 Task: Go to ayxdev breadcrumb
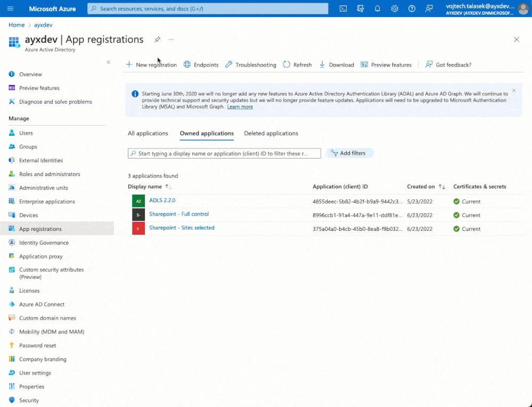[x=43, y=25]
